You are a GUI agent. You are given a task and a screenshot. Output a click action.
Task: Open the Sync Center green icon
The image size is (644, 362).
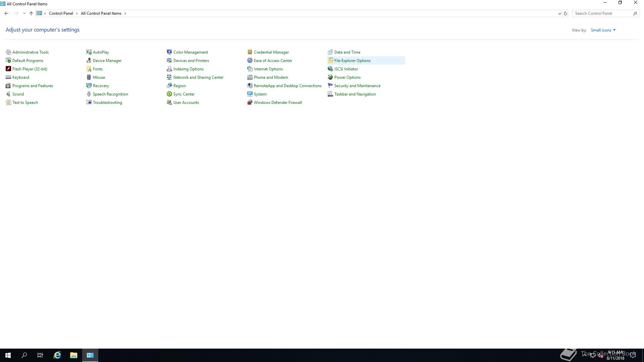point(169,94)
